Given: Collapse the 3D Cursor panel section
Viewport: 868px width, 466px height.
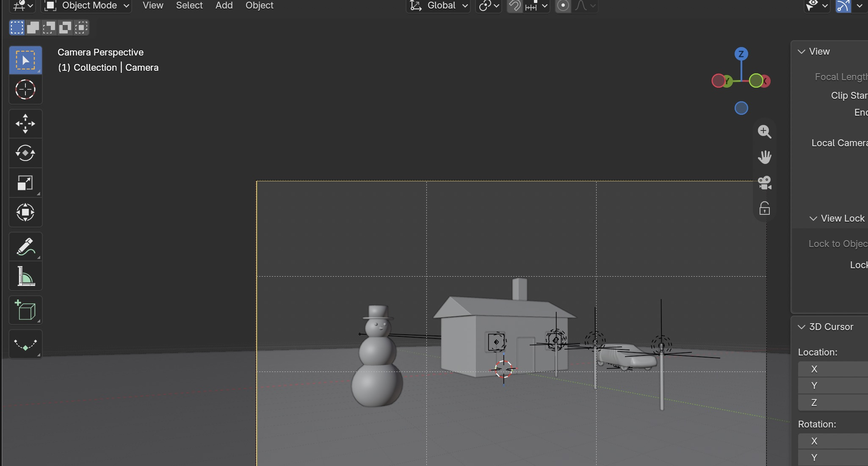Looking at the screenshot, I should click(801, 327).
